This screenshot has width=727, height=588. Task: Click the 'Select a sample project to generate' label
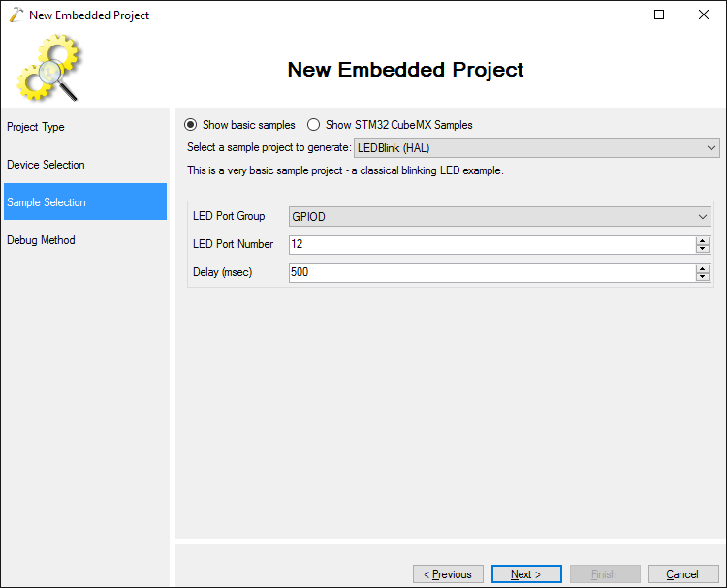[x=269, y=147]
